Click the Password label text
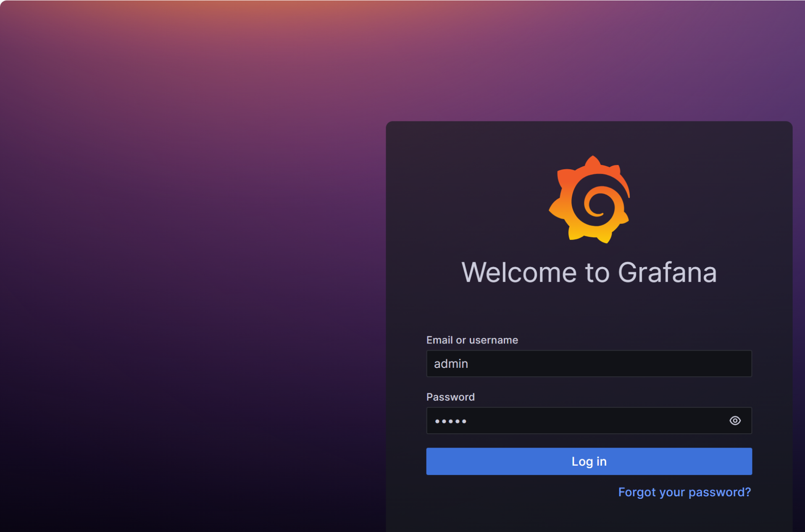 coord(450,397)
